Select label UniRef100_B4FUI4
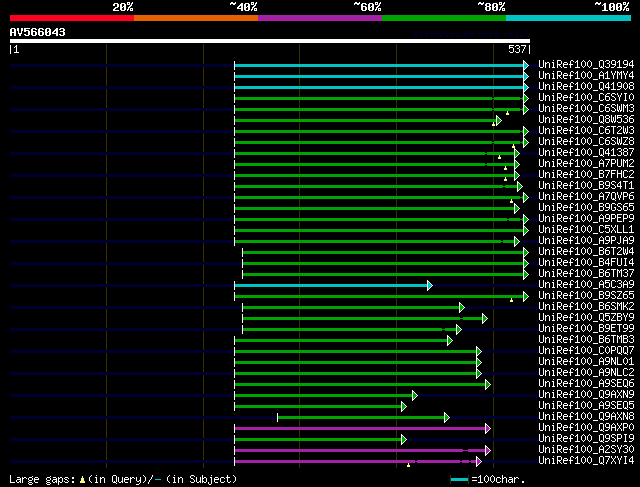This screenshot has width=640, height=487. (586, 262)
